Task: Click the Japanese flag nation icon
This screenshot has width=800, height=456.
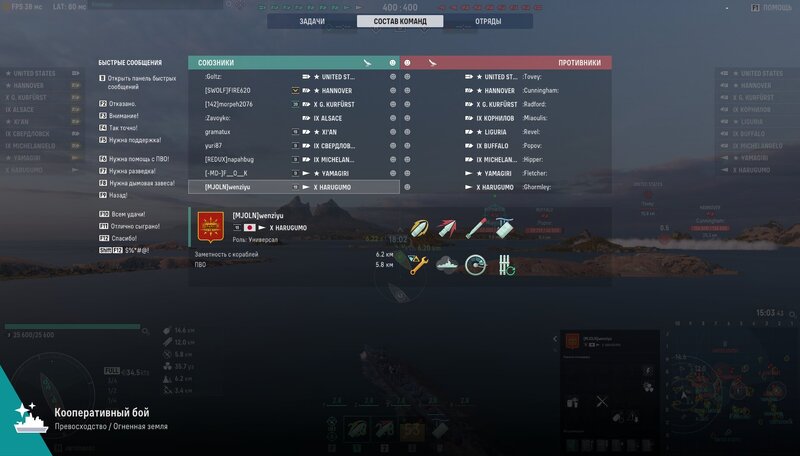Action: click(x=249, y=227)
